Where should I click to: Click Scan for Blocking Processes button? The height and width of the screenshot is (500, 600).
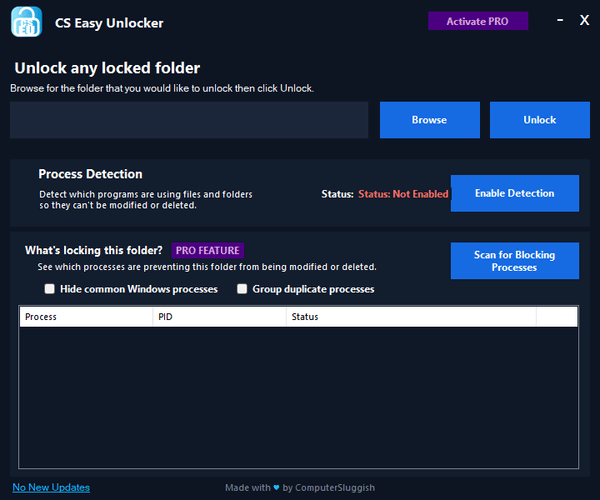point(515,261)
